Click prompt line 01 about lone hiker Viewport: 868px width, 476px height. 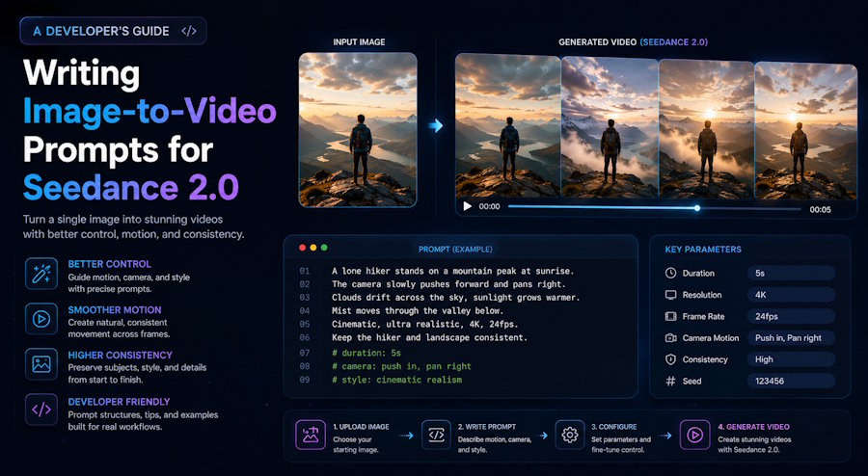(453, 271)
